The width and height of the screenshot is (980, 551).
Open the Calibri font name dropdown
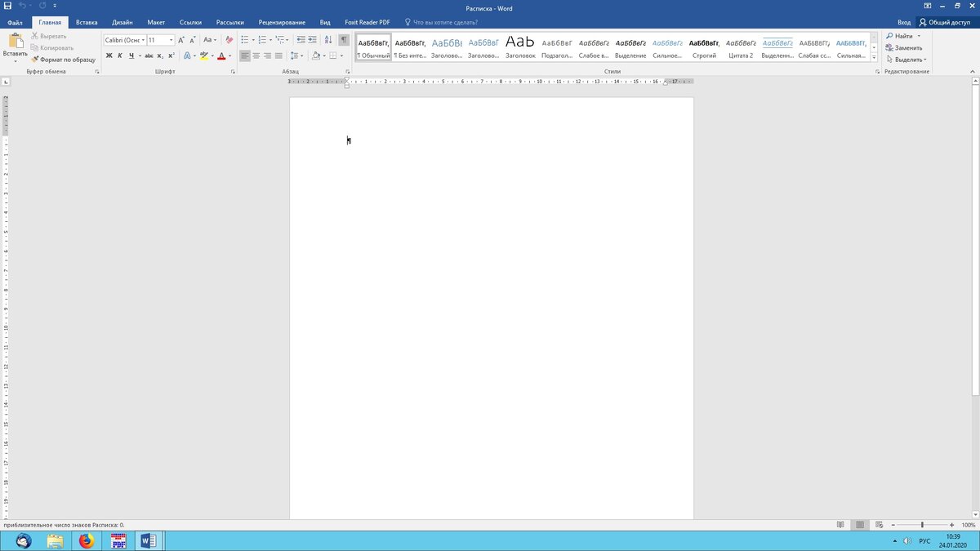(143, 40)
